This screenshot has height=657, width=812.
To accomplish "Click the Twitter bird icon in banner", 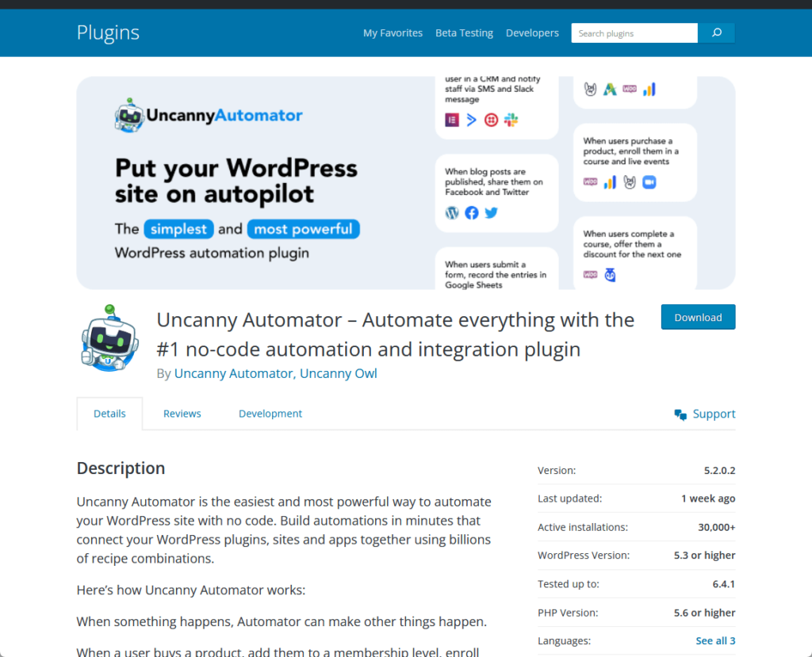I will tap(491, 212).
